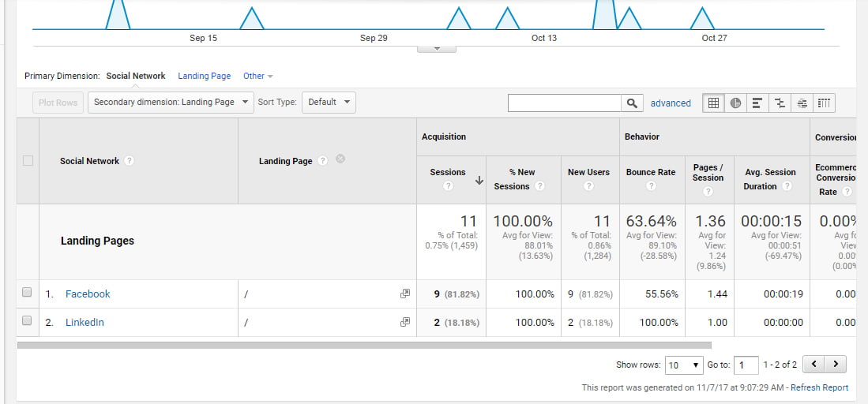
Task: Toggle the select-all rows checkbox
Action: [28, 161]
